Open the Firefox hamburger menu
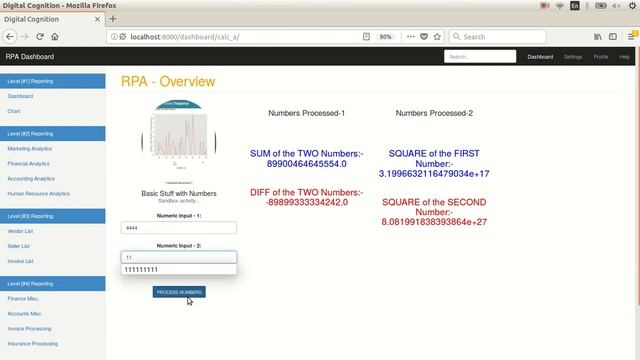 631,37
